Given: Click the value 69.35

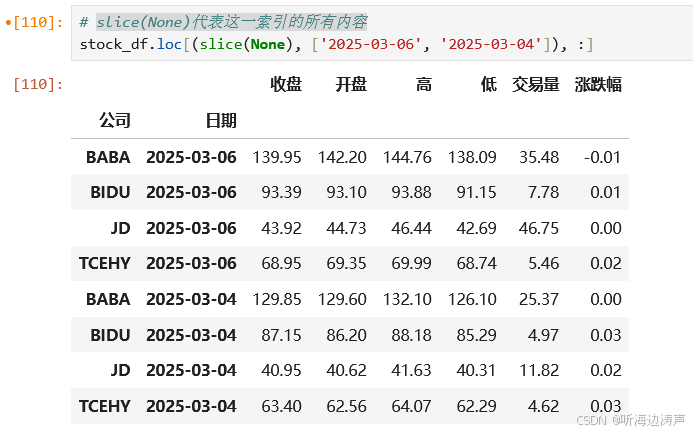Looking at the screenshot, I should [x=346, y=263].
